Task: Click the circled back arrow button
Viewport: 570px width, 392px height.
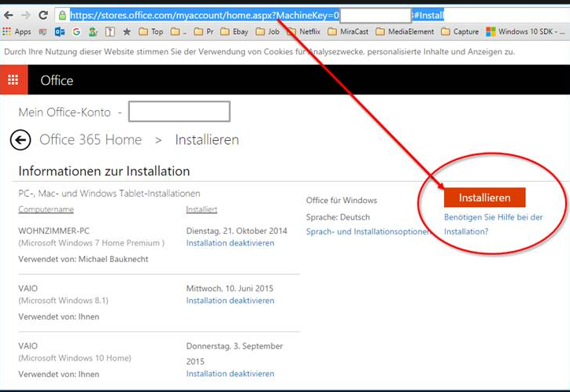Action: (20, 140)
